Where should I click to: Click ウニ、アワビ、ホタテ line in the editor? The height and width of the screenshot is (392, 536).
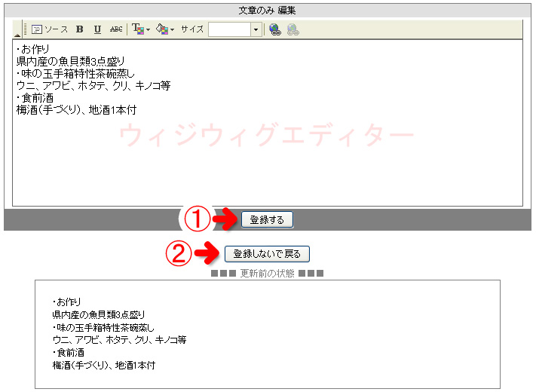click(93, 86)
